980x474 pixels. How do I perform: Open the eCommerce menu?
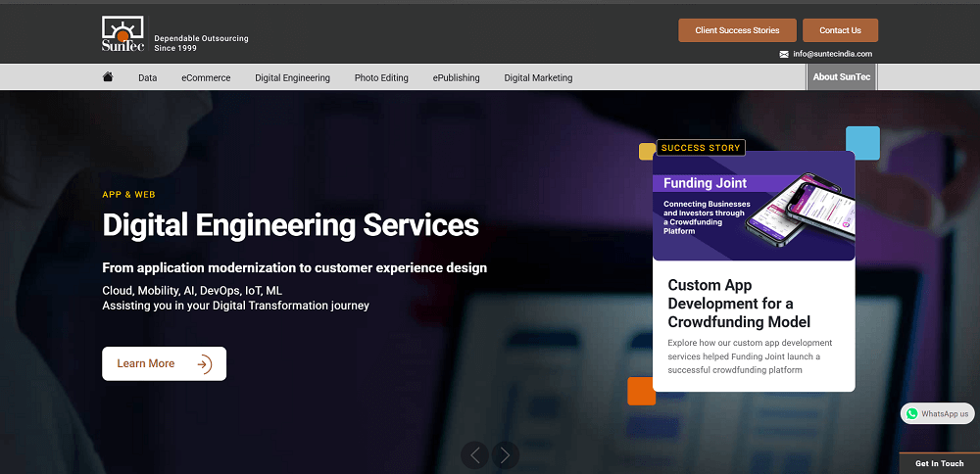pos(206,77)
